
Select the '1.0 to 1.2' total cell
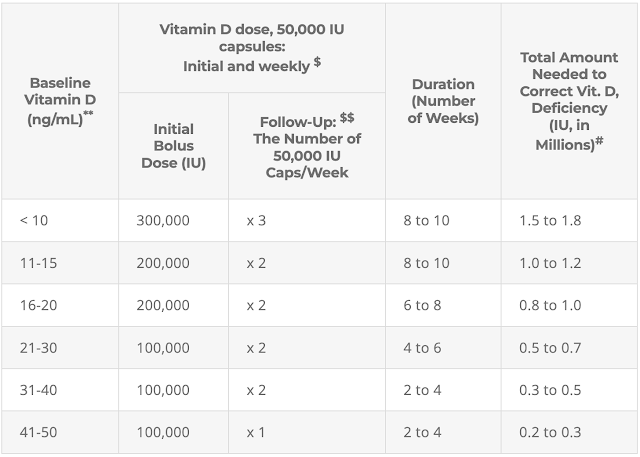pos(550,263)
